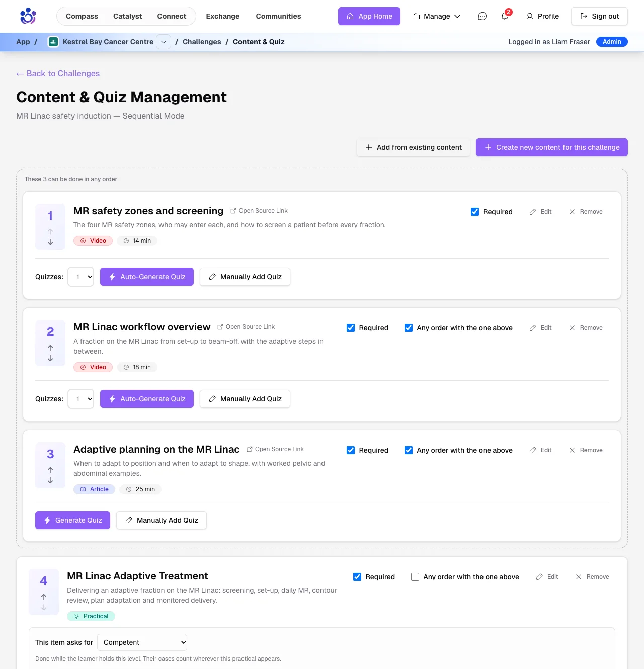Viewport: 644px width, 669px height.
Task: Edit MR Linac workflow overview item
Action: 540,328
